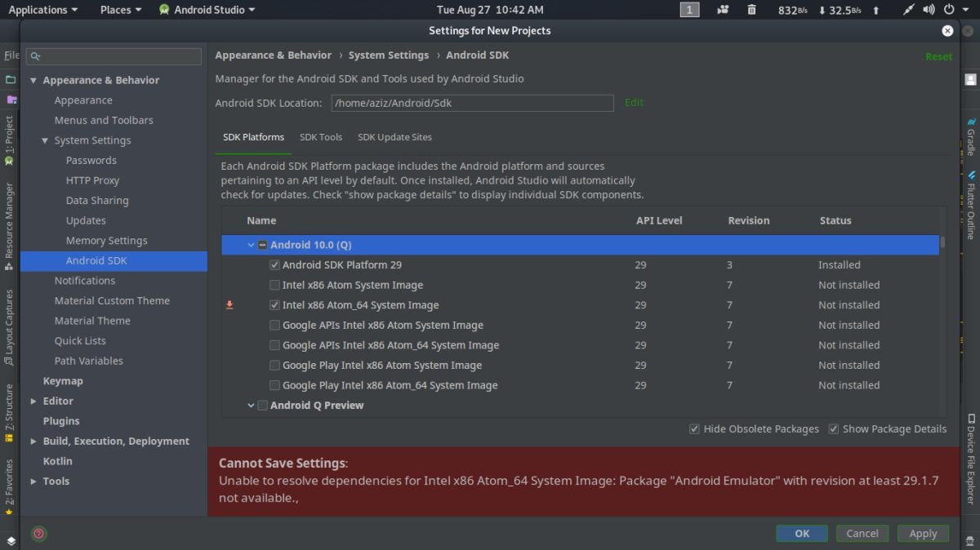The image size is (980, 550).
Task: Select Appearance in settings tree
Action: tap(83, 100)
